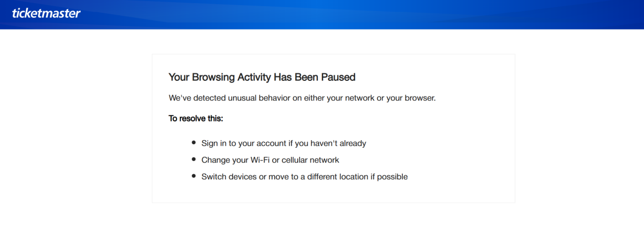This screenshot has height=249, width=644.
Task: Select the 'Your Browsing Activity Has Been Paused' heading
Action: pyautogui.click(x=262, y=77)
